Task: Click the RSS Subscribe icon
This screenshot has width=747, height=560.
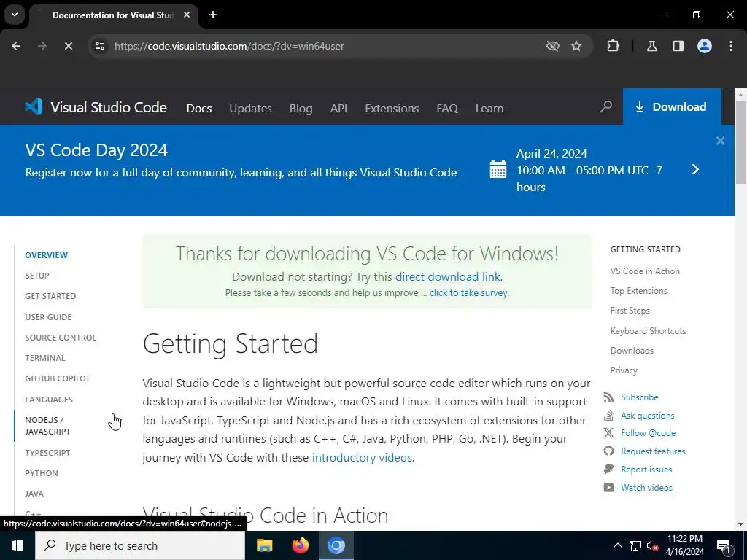Action: [x=608, y=397]
